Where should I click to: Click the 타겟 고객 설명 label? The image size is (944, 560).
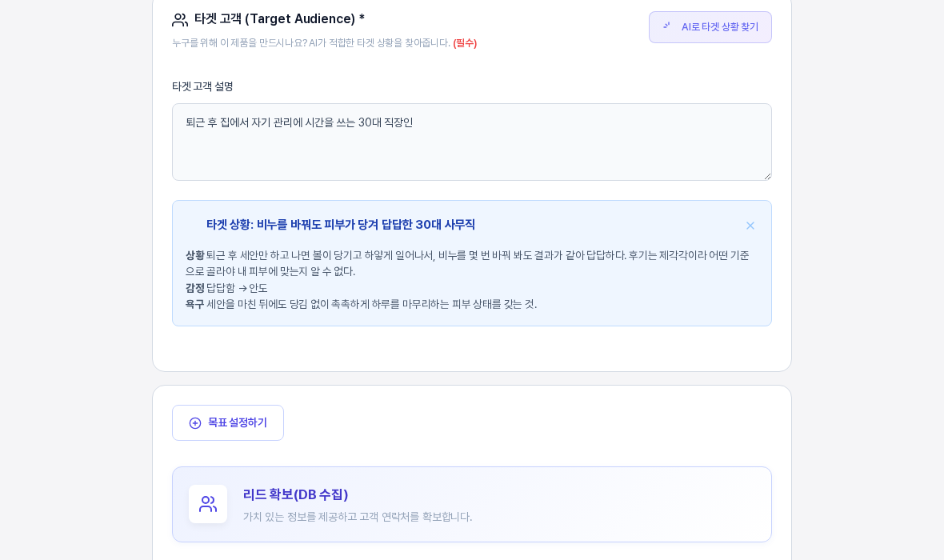tap(202, 86)
